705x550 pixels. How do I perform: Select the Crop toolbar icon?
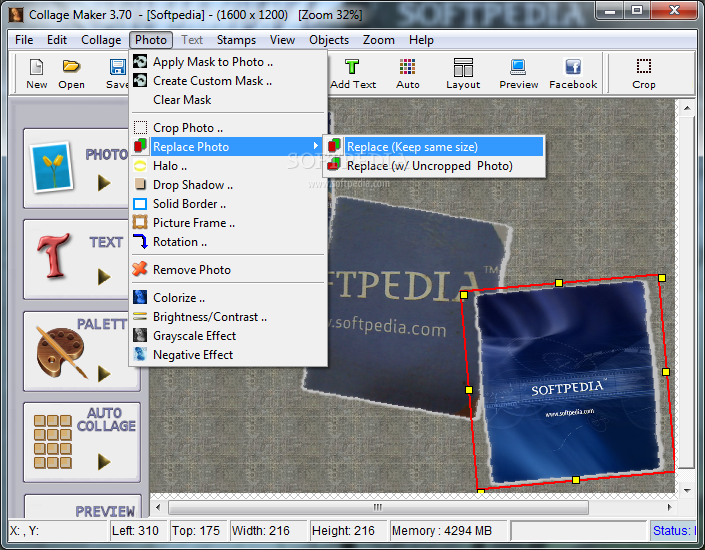pyautogui.click(x=643, y=66)
